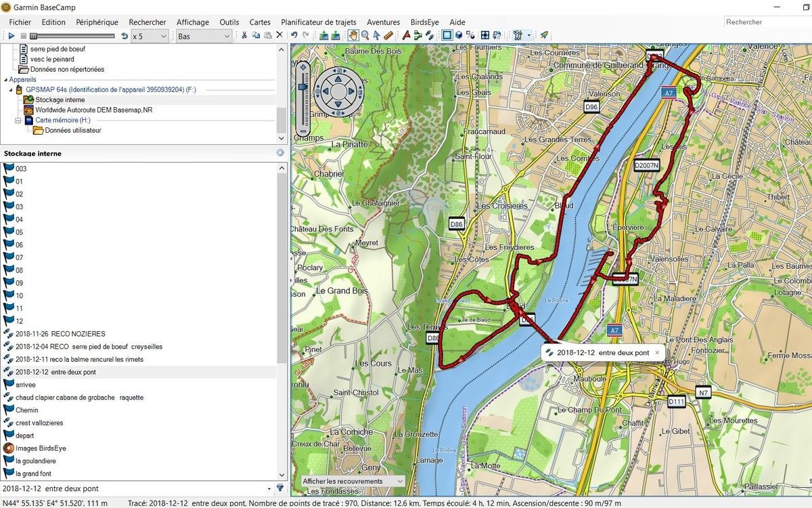Viewport: 812px width, 508px height.
Task: Open the Rechercher menu
Action: [x=148, y=22]
